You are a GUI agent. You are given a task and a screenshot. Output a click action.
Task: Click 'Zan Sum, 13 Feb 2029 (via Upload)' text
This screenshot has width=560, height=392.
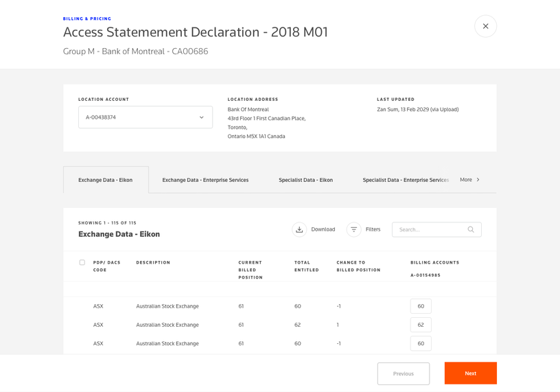[417, 109]
